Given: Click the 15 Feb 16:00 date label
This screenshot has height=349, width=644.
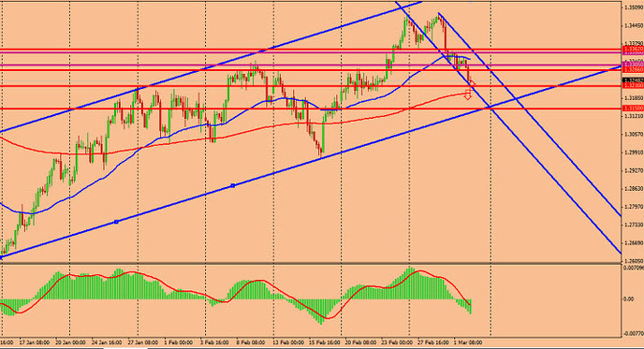Looking at the screenshot, I should [325, 342].
